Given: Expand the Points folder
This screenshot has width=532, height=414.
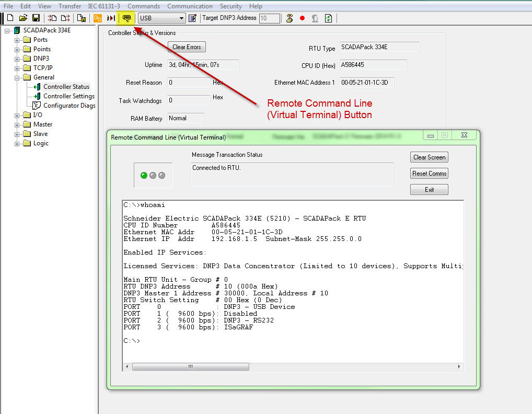Looking at the screenshot, I should (17, 50).
